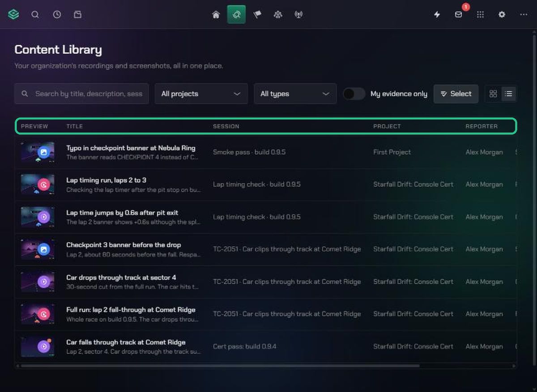Open 'Full run: lap 2 fall-through at Comet Ridge'

click(x=131, y=310)
